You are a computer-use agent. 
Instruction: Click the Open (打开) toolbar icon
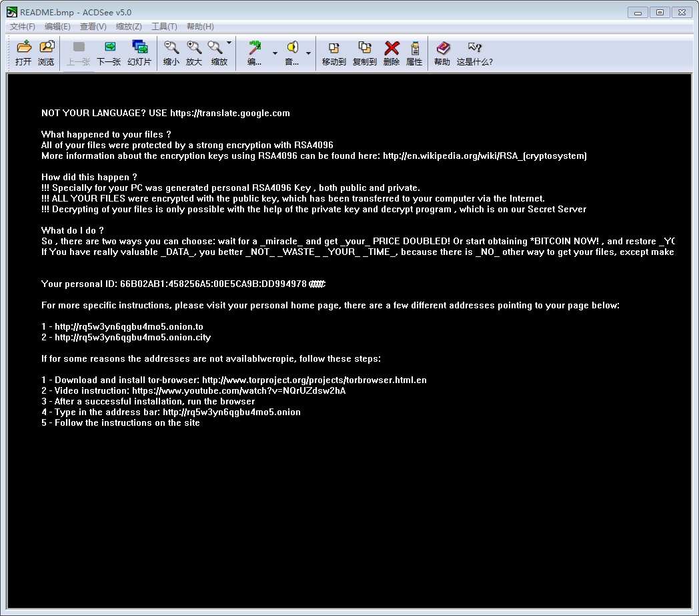[x=23, y=47]
